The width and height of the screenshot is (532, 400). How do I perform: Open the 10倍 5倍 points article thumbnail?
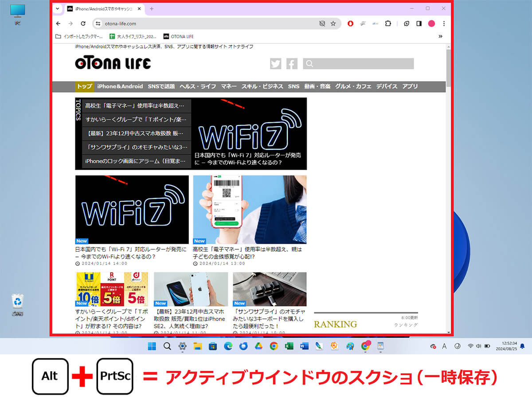[x=112, y=289]
